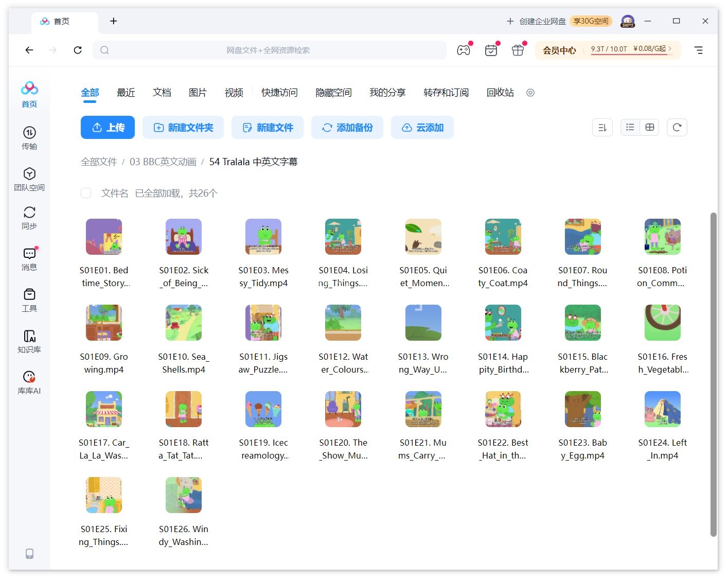Viewport: 728px width, 581px height.
Task: Open 知识库 knowledge base
Action: coord(29,341)
